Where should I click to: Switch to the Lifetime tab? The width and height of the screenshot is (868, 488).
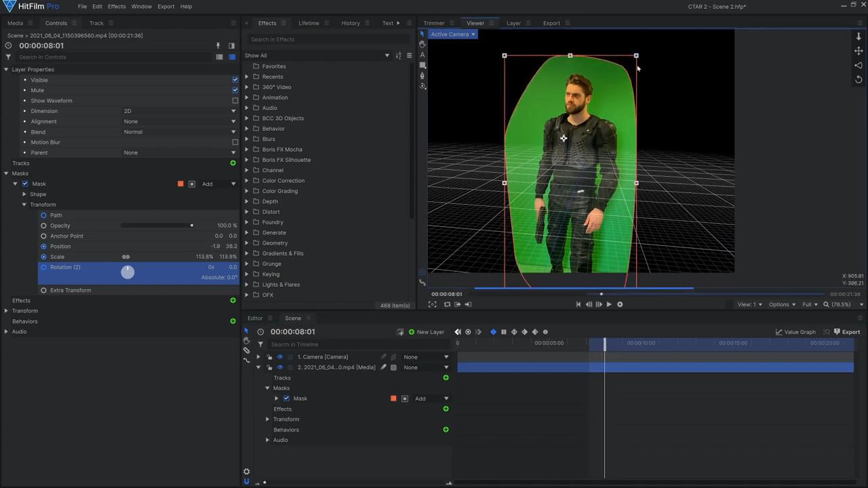[309, 23]
